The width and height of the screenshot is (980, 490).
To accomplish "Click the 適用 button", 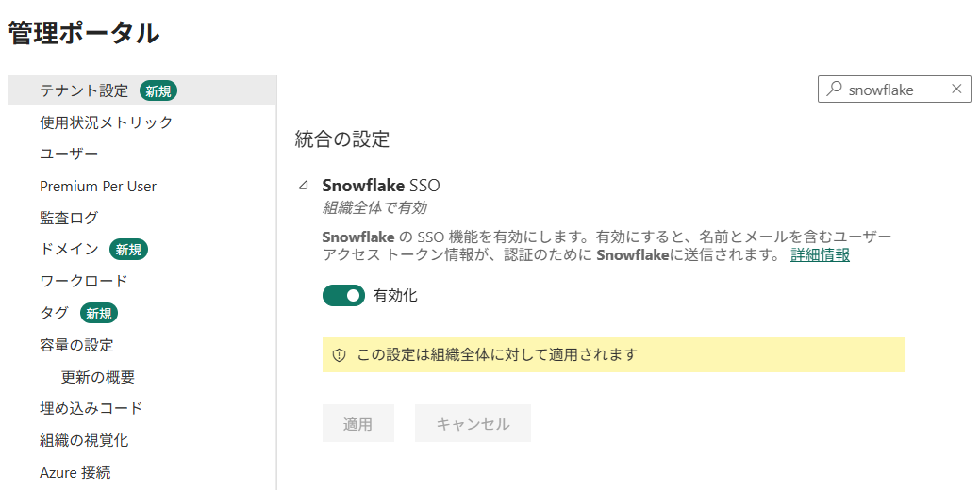I will pos(358,423).
